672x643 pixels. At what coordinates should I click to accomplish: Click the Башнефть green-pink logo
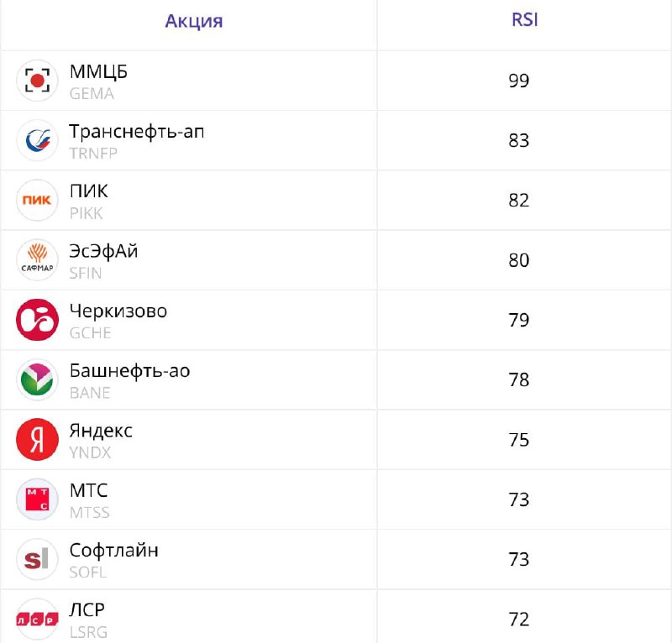click(x=37, y=379)
